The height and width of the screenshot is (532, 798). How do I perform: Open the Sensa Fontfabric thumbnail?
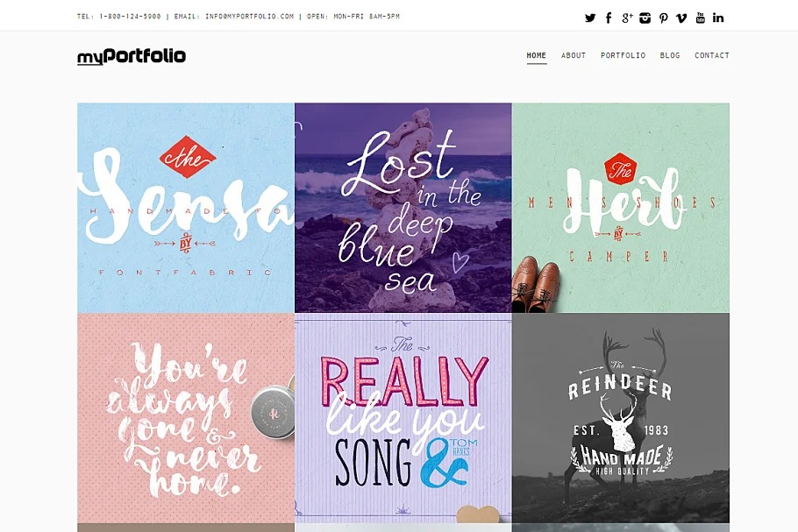(x=186, y=208)
